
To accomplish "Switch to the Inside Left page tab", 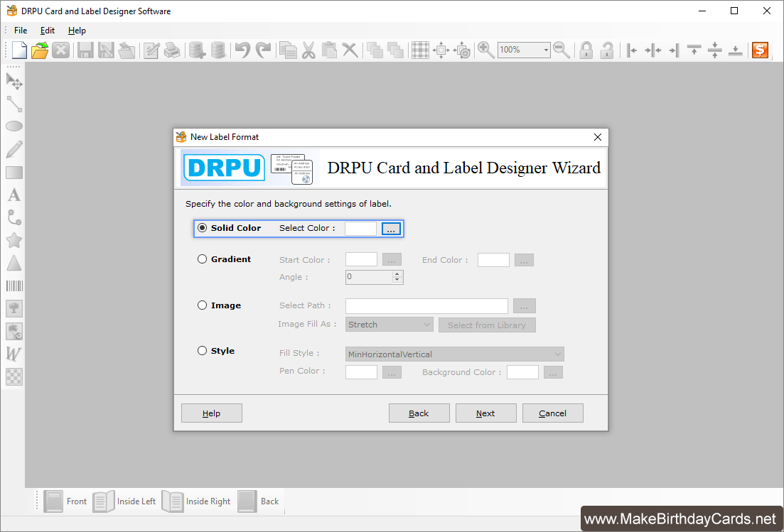I will click(124, 501).
